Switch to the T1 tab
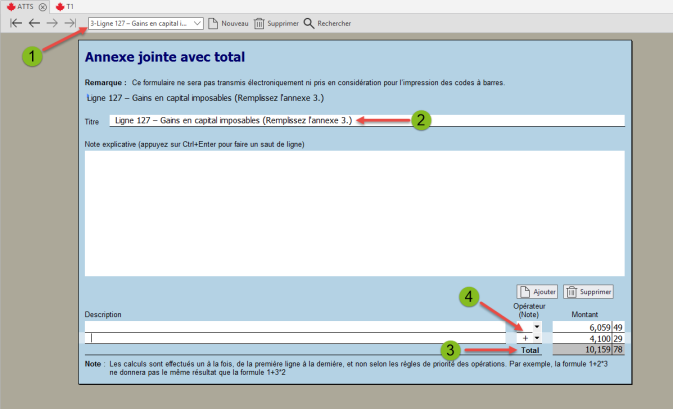This screenshot has width=673, height=409. tap(65, 6)
